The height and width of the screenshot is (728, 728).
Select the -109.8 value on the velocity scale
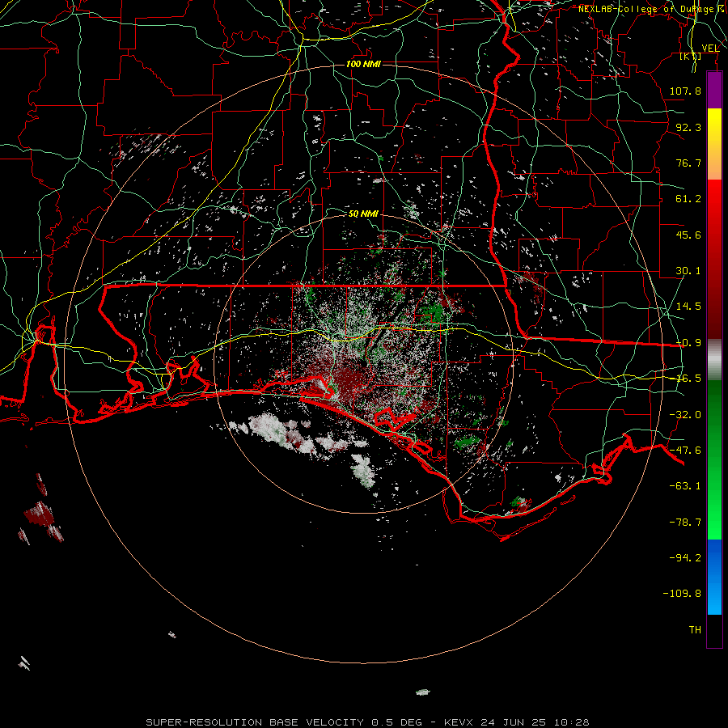[x=682, y=594]
